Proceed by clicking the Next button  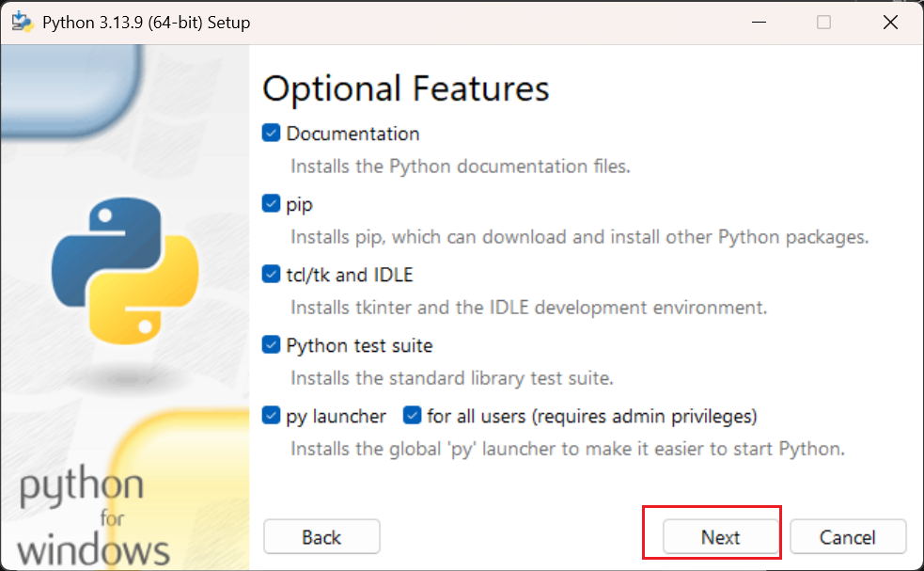click(x=721, y=537)
